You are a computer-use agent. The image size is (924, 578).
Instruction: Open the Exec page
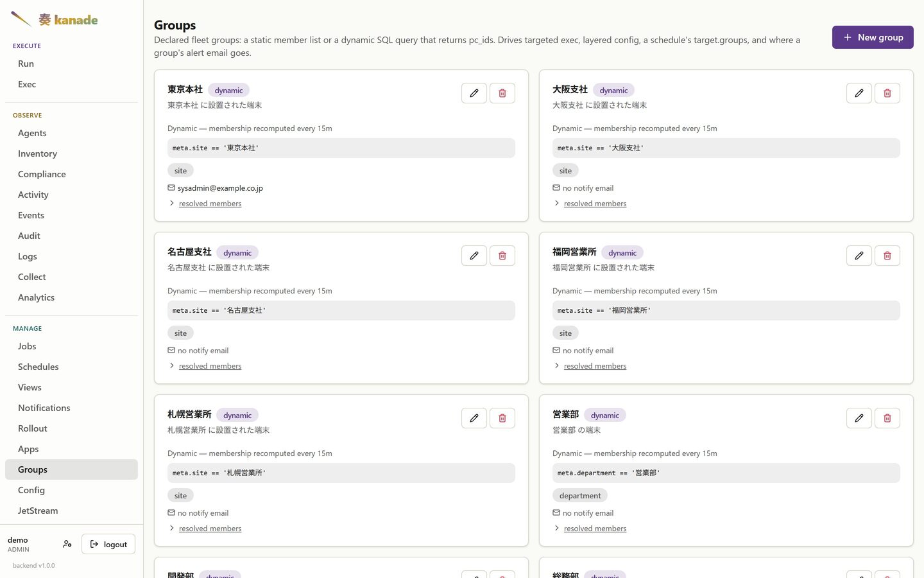tap(71, 84)
